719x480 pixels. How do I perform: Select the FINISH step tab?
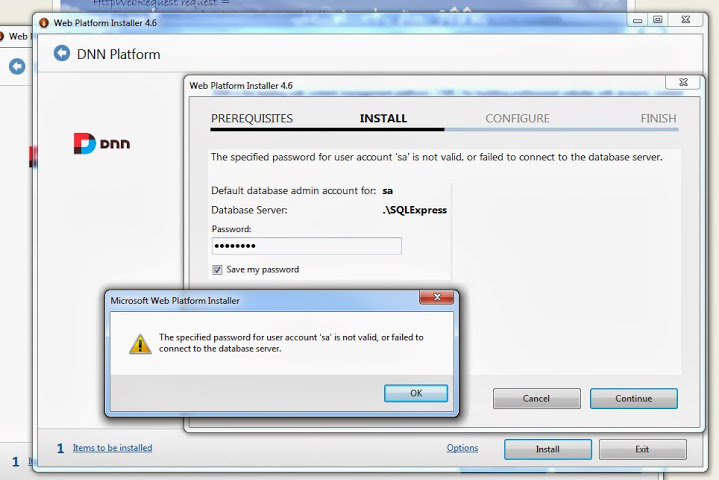pos(658,119)
